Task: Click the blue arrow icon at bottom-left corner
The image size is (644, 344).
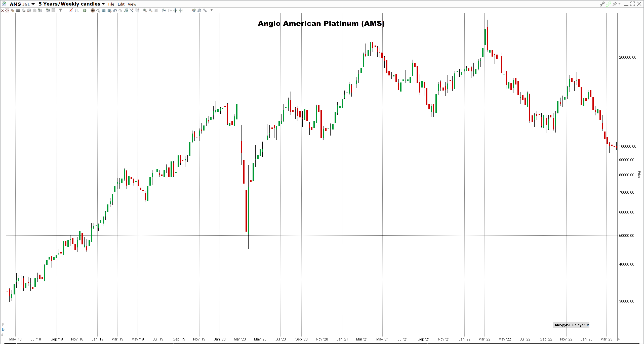Action: [x=3, y=329]
